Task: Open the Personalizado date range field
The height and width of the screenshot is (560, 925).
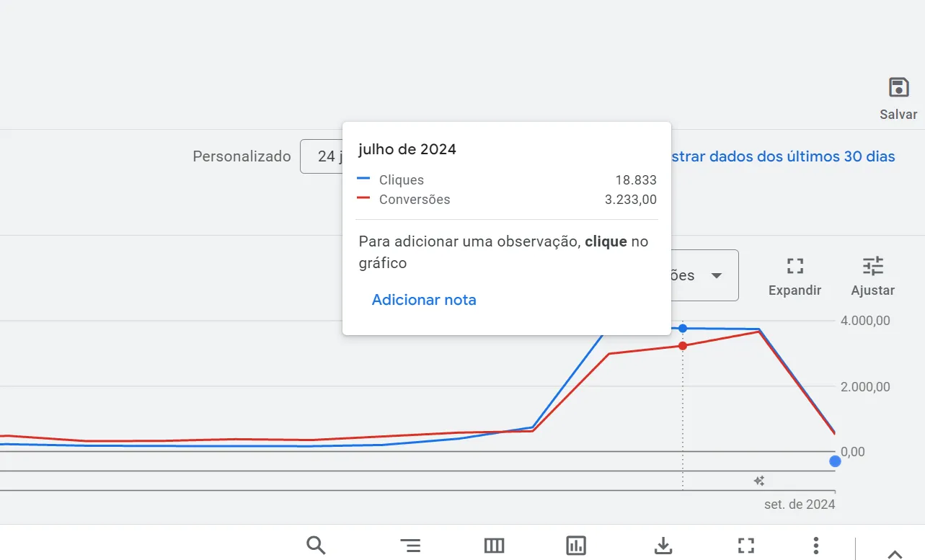Action: click(322, 156)
